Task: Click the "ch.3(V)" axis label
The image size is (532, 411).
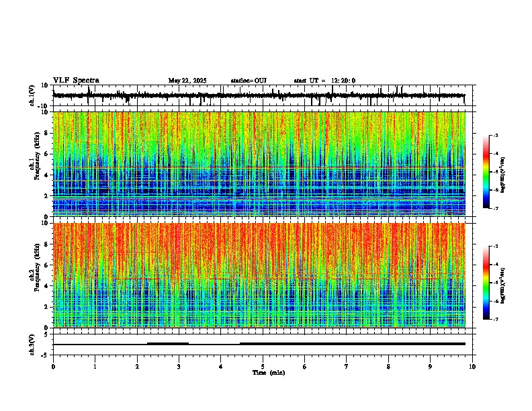Action: pyautogui.click(x=32, y=345)
